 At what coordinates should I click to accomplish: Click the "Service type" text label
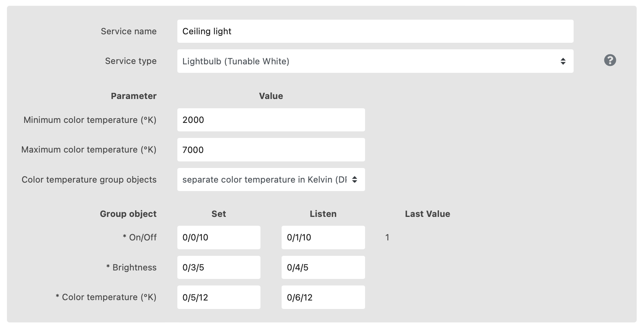point(131,61)
